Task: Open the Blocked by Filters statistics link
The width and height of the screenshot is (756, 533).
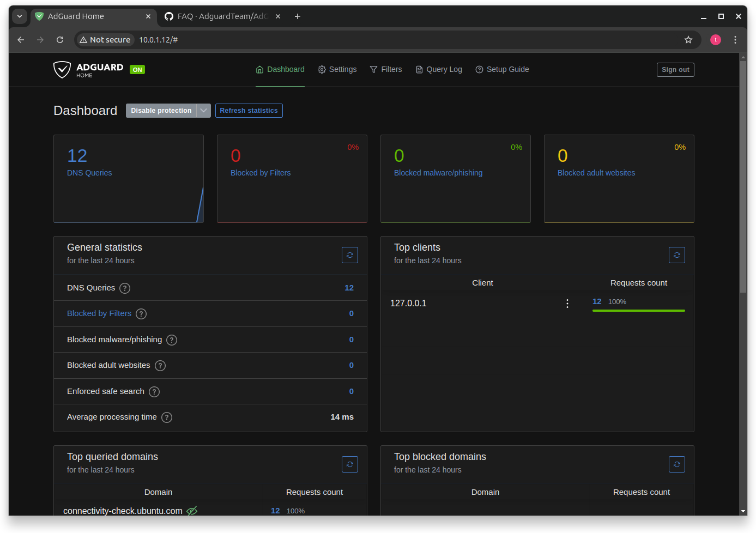Action: click(x=99, y=313)
